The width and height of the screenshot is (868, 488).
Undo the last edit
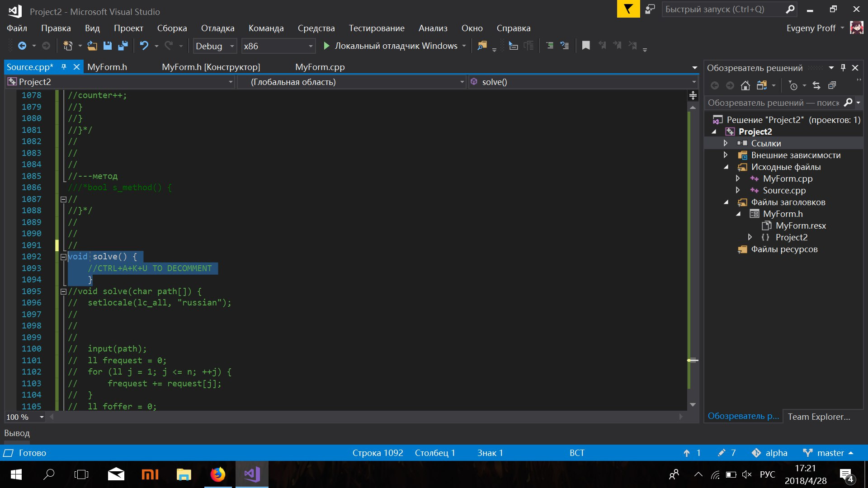144,46
